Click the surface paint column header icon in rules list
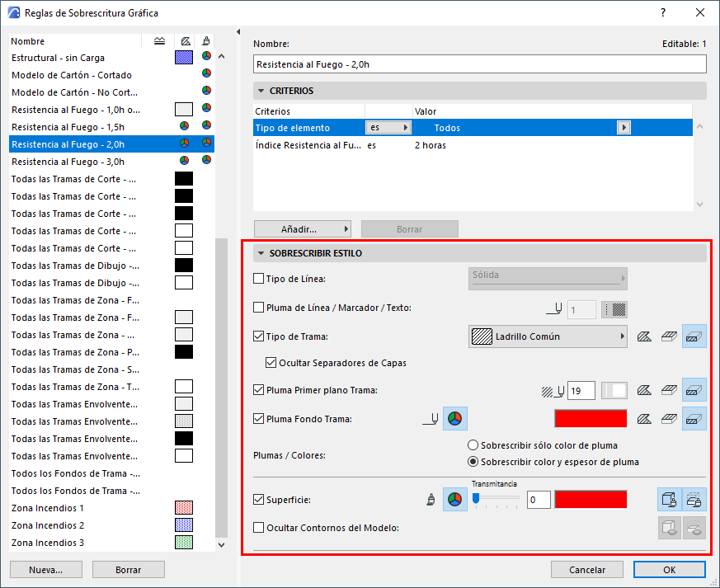The image size is (720, 588). click(x=206, y=41)
